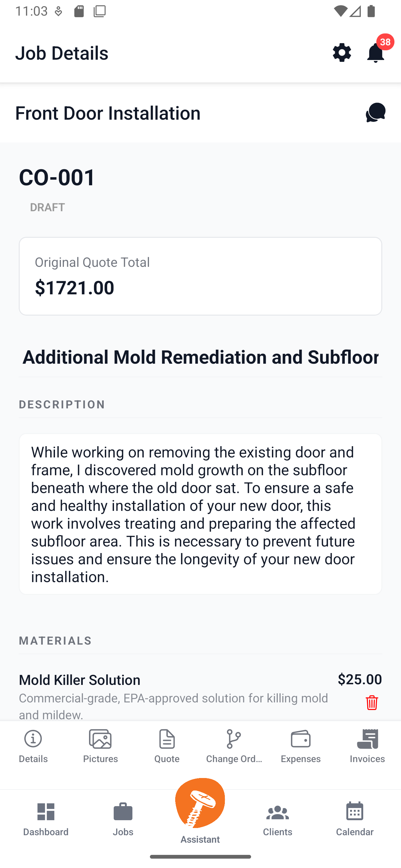Image resolution: width=401 pixels, height=868 pixels.
Task: Switch to the Details tab
Action: pyautogui.click(x=33, y=746)
